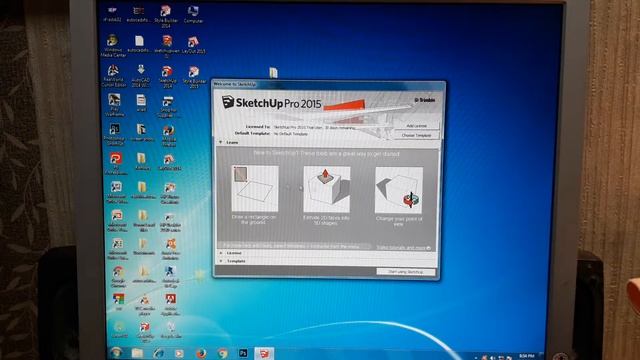Open the extrude 2D faces tutorial thumbnail
The height and width of the screenshot is (360, 640).
click(x=327, y=189)
